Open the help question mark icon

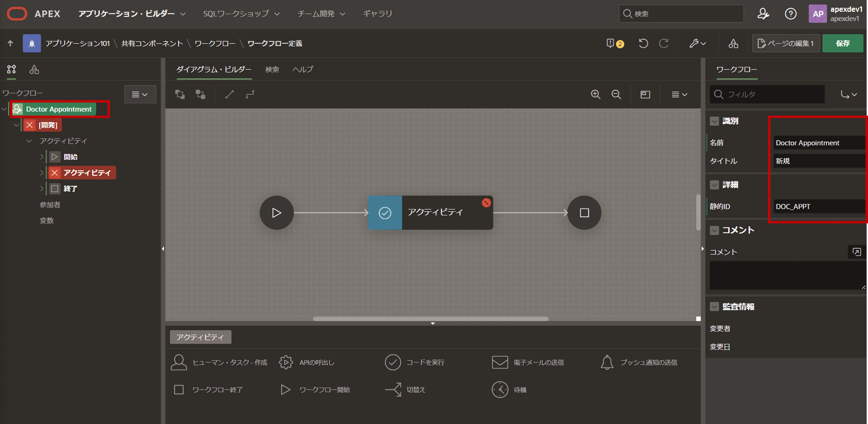(x=790, y=14)
